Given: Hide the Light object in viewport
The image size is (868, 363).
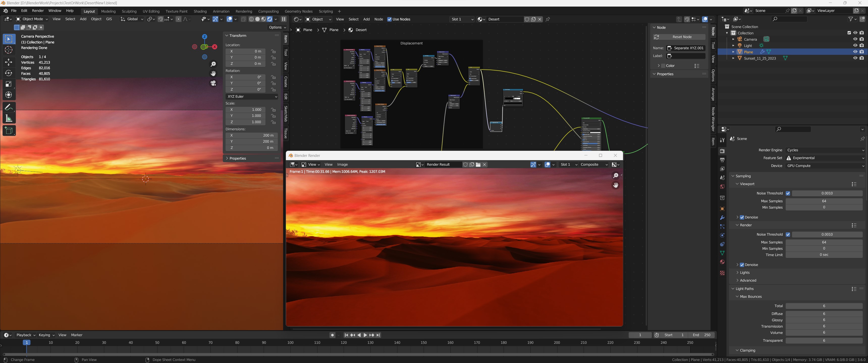Looking at the screenshot, I should pyautogui.click(x=855, y=45).
